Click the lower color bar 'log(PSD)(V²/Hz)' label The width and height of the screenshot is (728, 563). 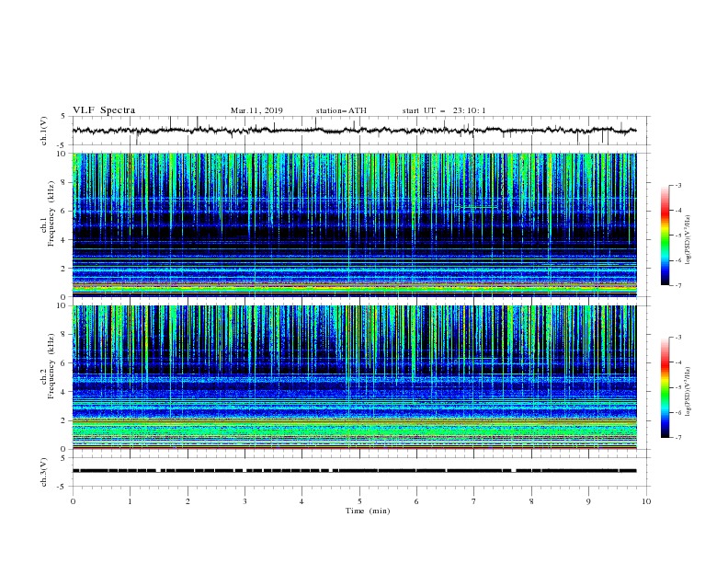coord(688,392)
